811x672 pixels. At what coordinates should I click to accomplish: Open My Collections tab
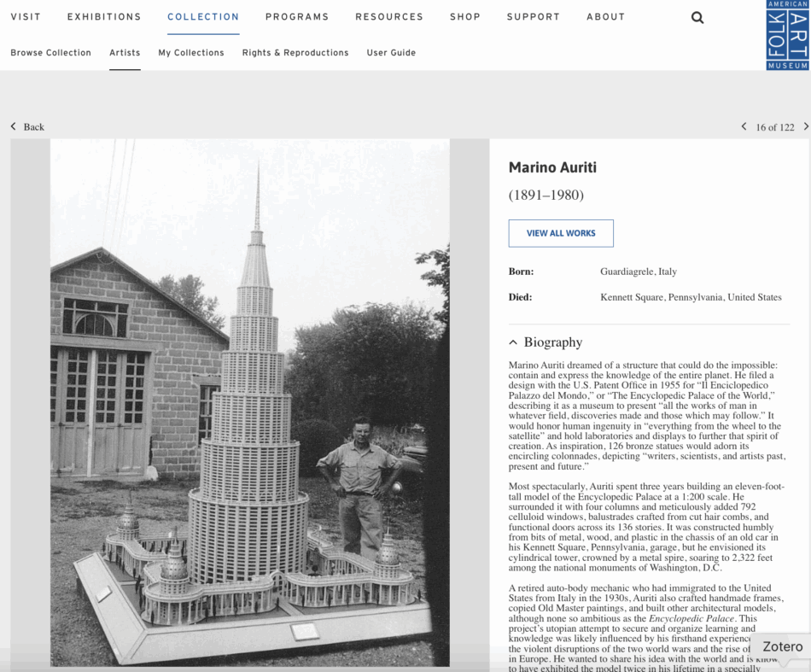point(191,53)
